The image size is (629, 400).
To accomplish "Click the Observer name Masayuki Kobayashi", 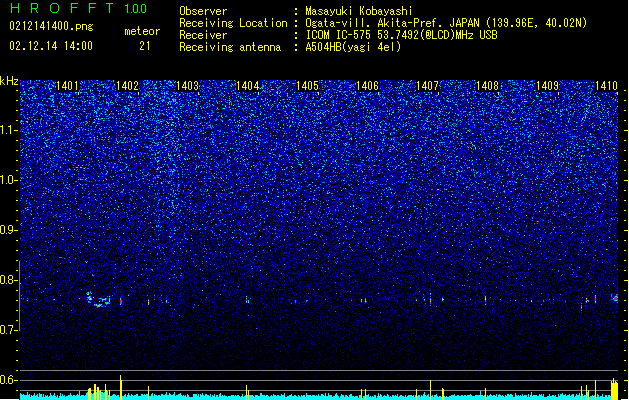I will coord(359,11).
